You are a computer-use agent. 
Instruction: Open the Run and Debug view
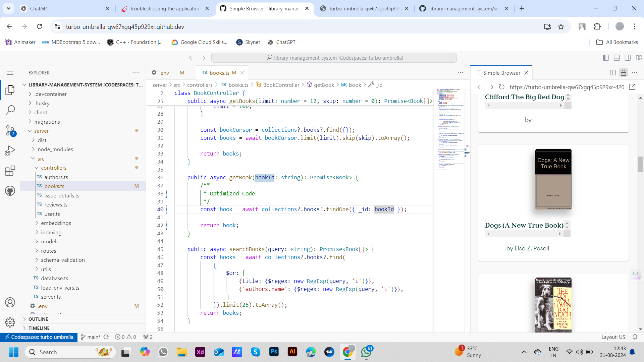(10, 150)
